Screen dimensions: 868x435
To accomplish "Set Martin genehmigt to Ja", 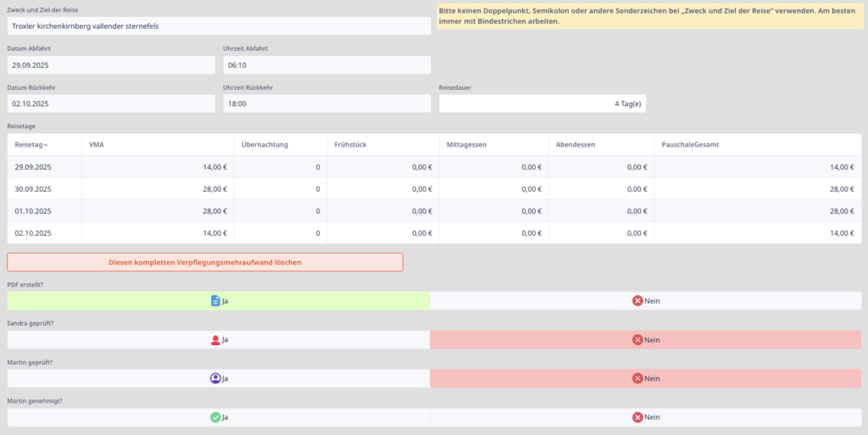I will (x=219, y=417).
